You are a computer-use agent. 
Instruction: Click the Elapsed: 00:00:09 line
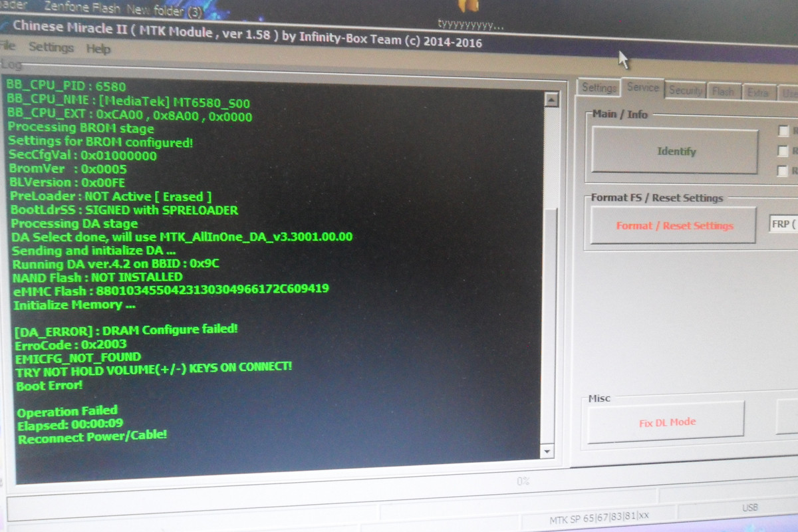click(70, 424)
